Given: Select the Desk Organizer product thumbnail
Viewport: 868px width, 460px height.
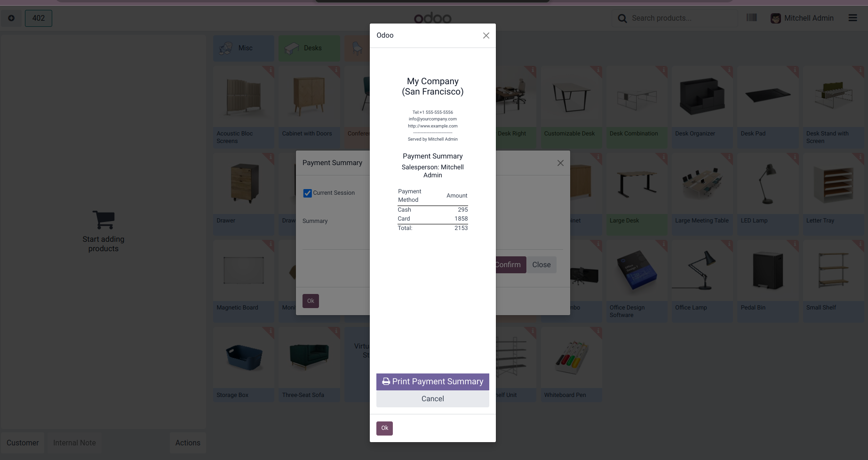Looking at the screenshot, I should pyautogui.click(x=702, y=96).
